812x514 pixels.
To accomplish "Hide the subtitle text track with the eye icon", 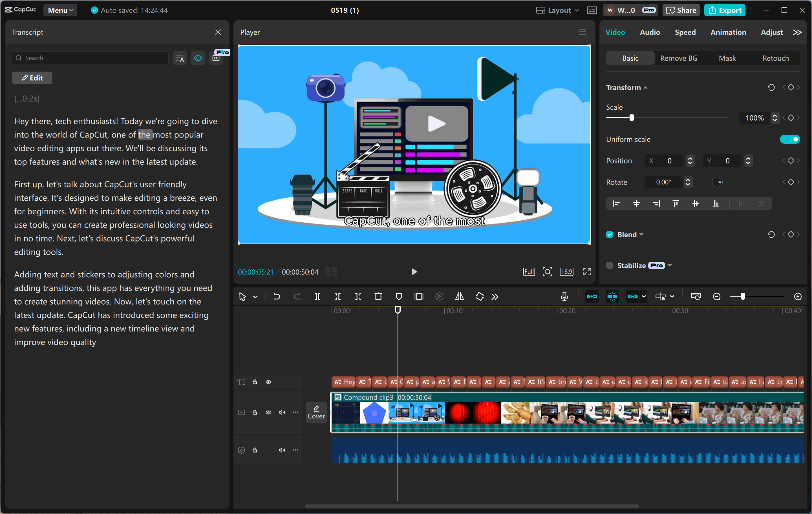I will [x=268, y=382].
